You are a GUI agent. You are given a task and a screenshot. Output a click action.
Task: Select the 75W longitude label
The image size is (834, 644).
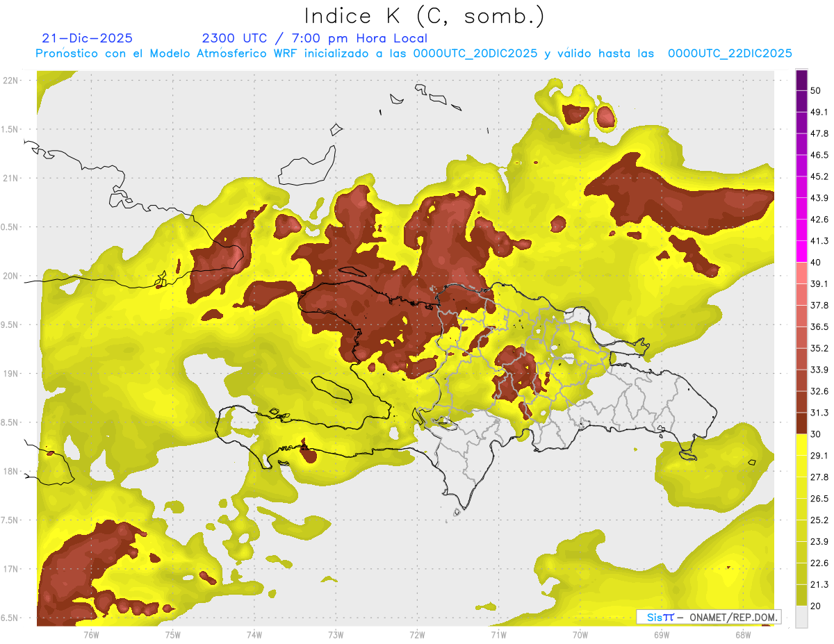(x=172, y=635)
